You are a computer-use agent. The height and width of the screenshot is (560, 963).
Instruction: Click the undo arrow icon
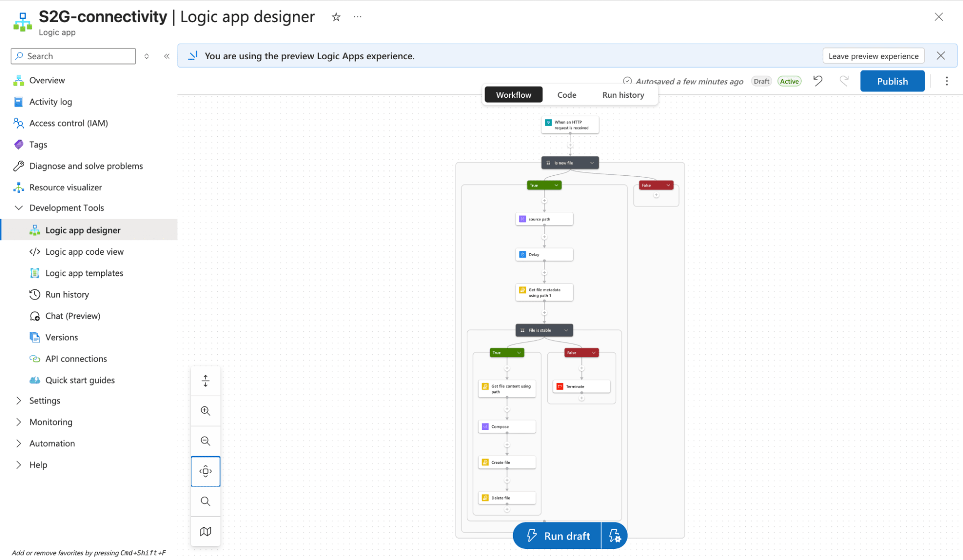point(818,81)
